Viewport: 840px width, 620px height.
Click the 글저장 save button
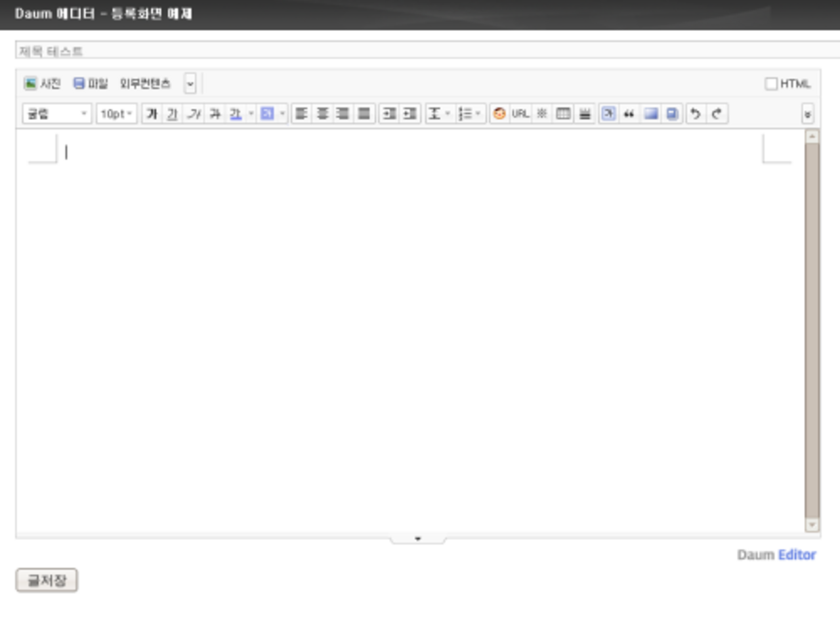tap(47, 581)
